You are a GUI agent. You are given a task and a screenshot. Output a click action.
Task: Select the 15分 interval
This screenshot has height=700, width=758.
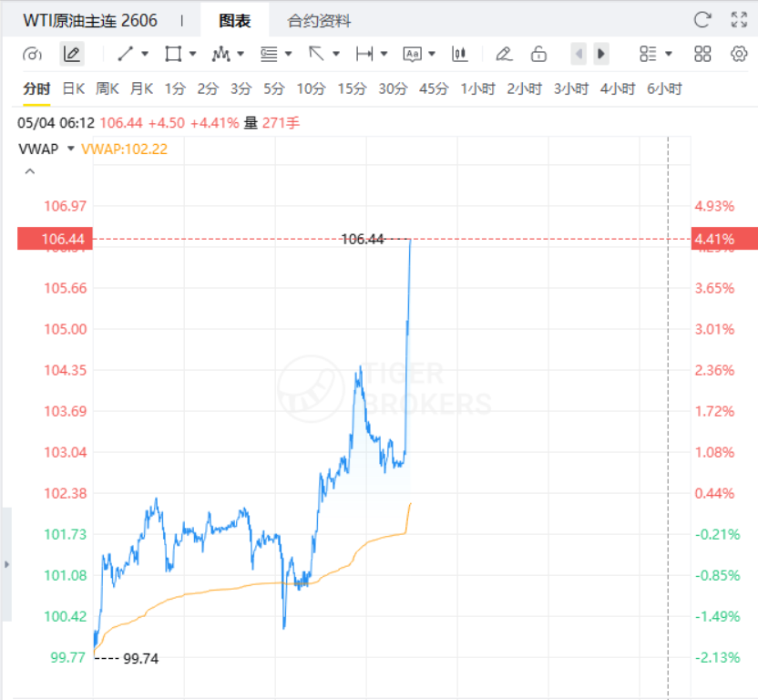pyautogui.click(x=352, y=89)
